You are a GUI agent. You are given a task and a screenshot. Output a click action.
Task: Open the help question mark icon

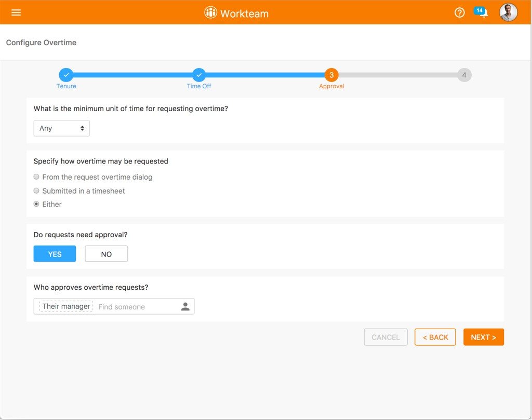[x=459, y=13]
